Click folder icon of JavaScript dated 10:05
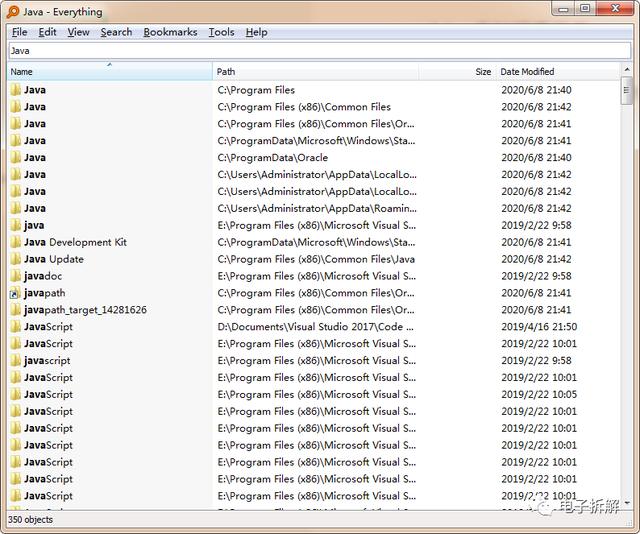Viewport: 640px width, 534px height. point(16,394)
